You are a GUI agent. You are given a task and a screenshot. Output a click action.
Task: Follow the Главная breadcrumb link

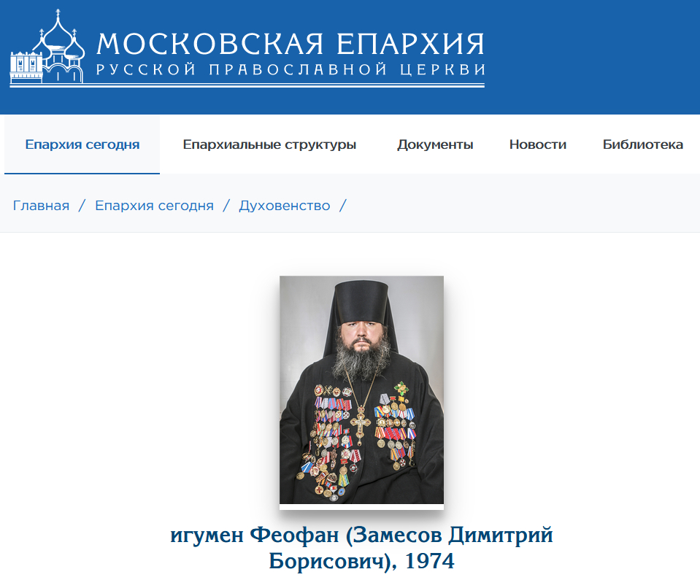[x=41, y=206]
